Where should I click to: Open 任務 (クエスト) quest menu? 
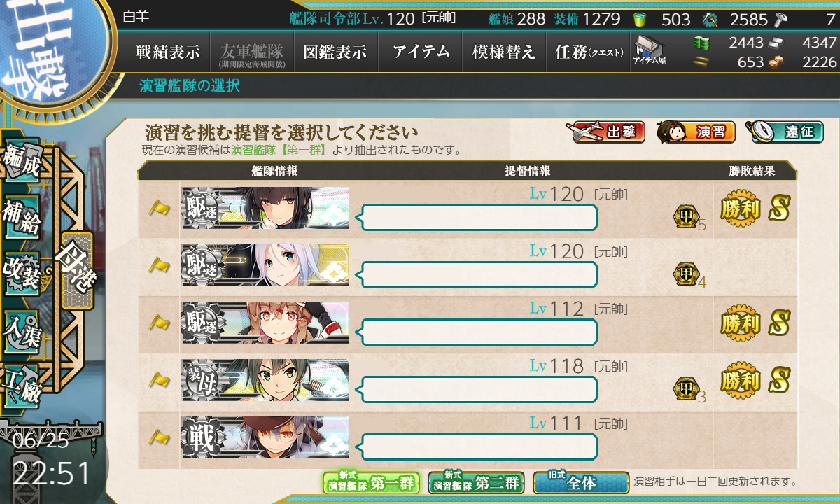tap(589, 52)
